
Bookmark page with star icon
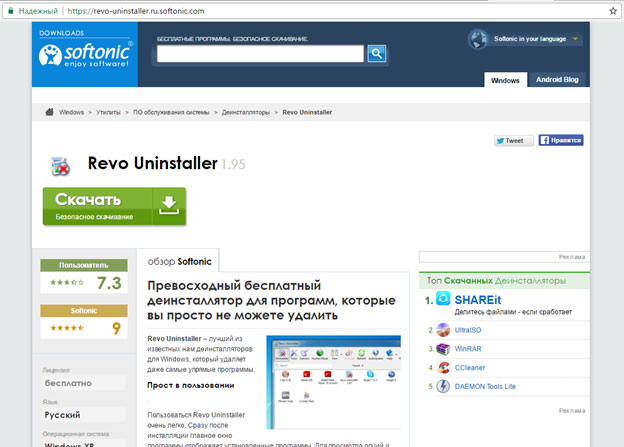pos(613,11)
